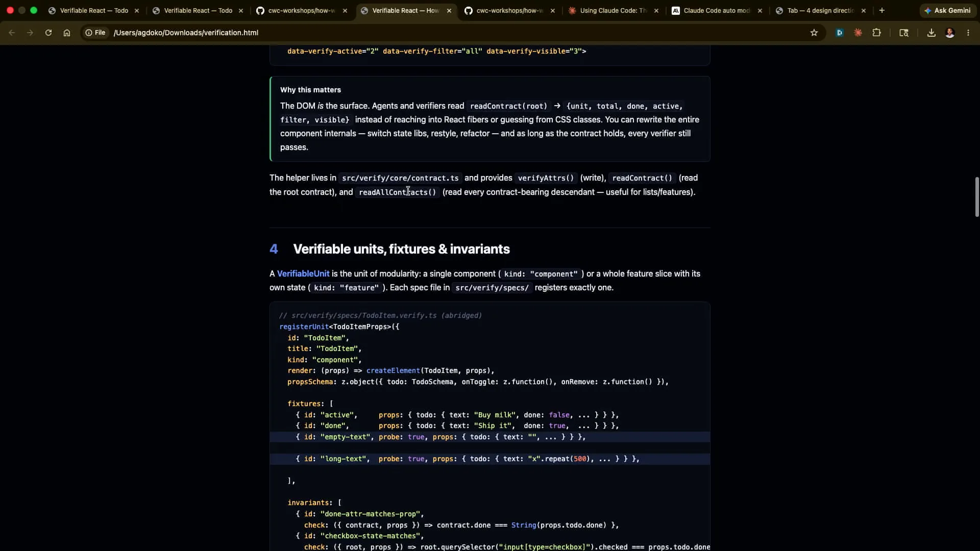
Task: Navigate back with the back arrow
Action: pyautogui.click(x=12, y=33)
